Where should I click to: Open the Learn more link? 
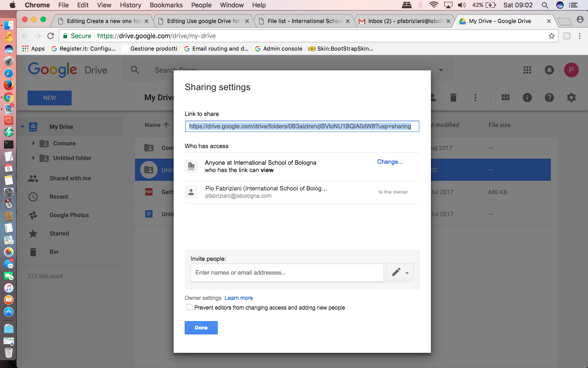[238, 298]
